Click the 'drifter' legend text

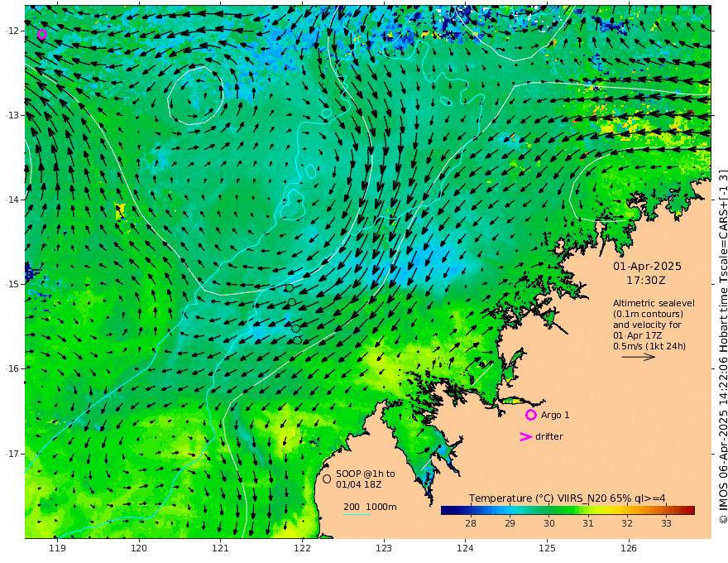pos(548,436)
